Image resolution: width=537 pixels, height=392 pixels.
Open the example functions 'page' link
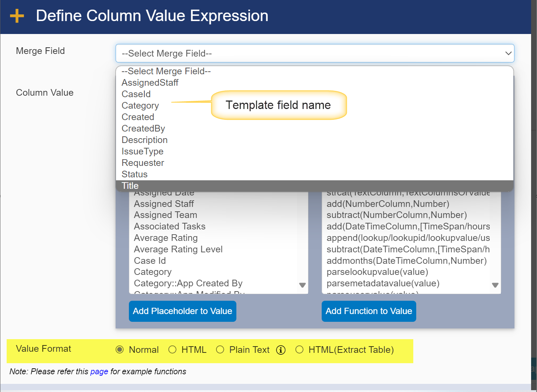99,371
